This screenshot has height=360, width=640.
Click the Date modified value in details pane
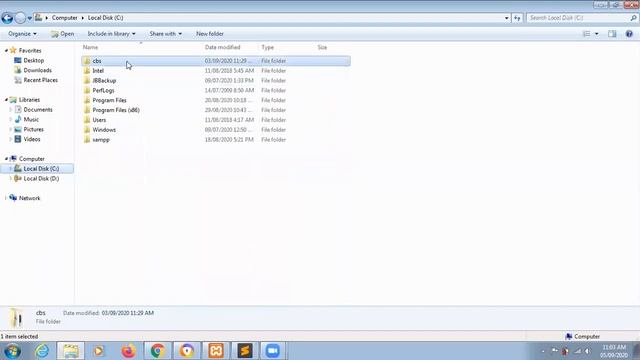coord(128,313)
